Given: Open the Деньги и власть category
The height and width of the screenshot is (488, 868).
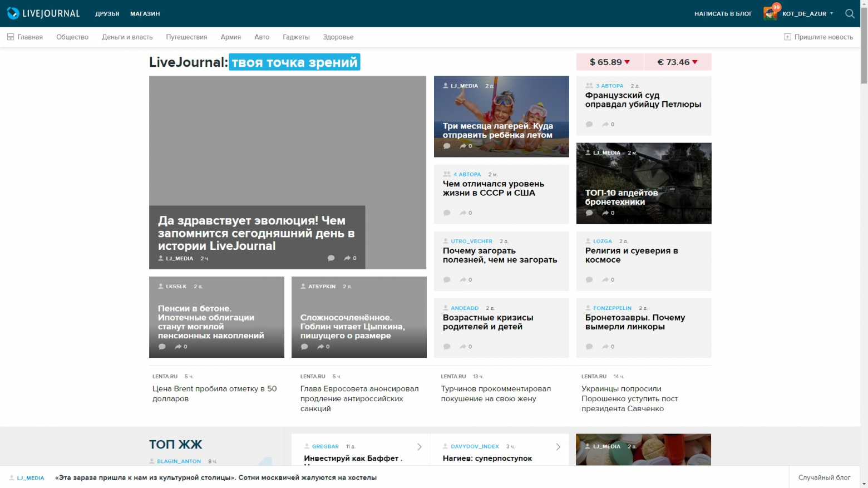Looking at the screenshot, I should pos(127,37).
